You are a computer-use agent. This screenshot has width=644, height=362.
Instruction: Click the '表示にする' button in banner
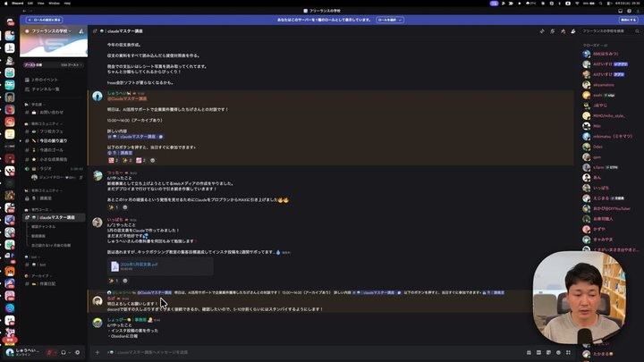point(628,20)
